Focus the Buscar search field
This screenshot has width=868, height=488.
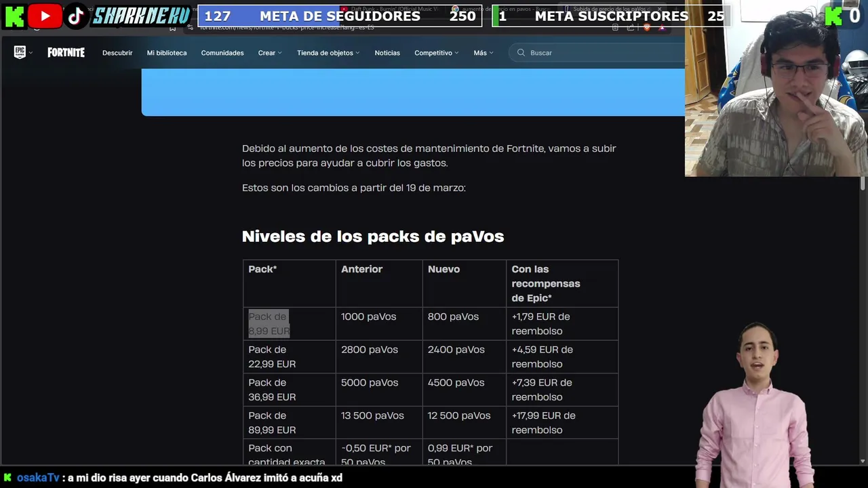pos(597,53)
